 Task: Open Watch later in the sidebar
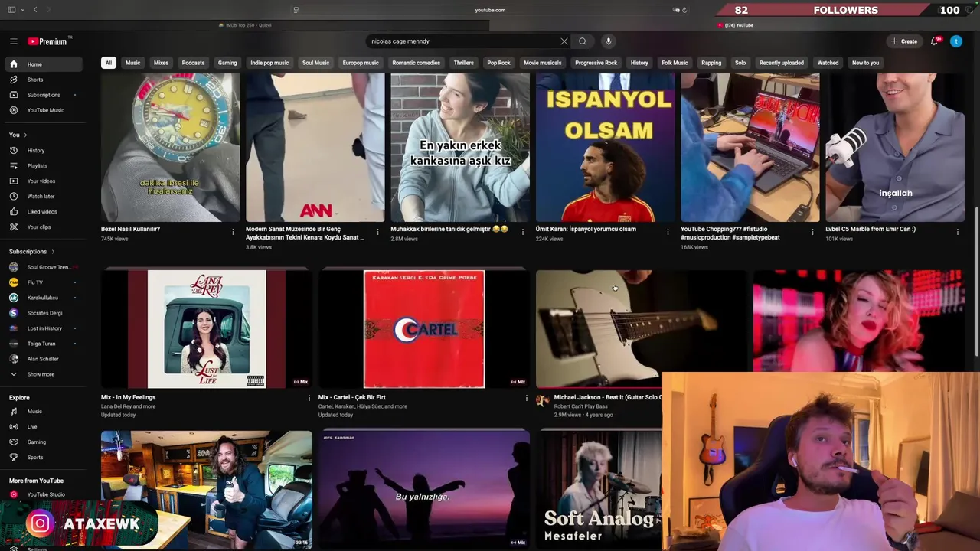pos(42,196)
